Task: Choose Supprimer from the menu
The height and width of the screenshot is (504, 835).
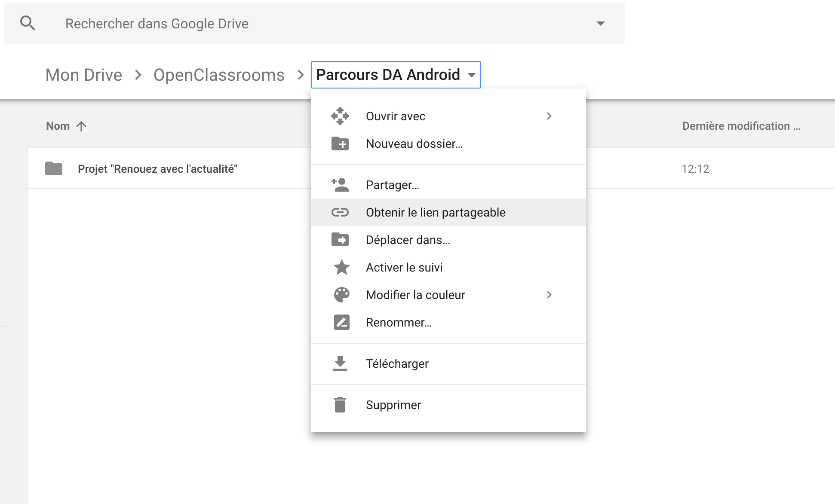Action: coord(448,405)
